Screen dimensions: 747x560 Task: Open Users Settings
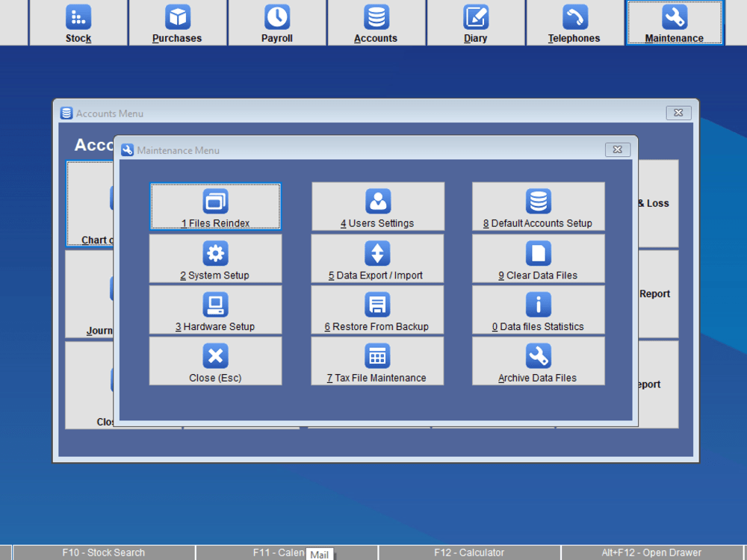[377, 206]
